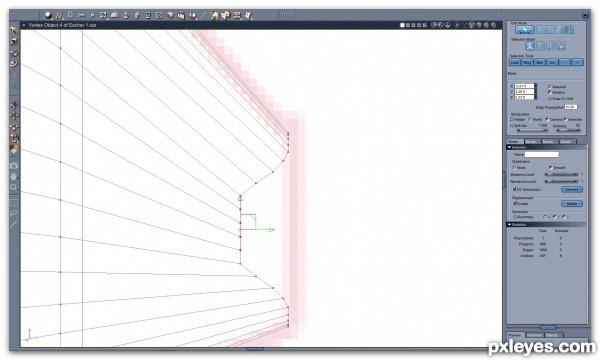
Task: Select the camera tool in left toolbar
Action: point(14,165)
